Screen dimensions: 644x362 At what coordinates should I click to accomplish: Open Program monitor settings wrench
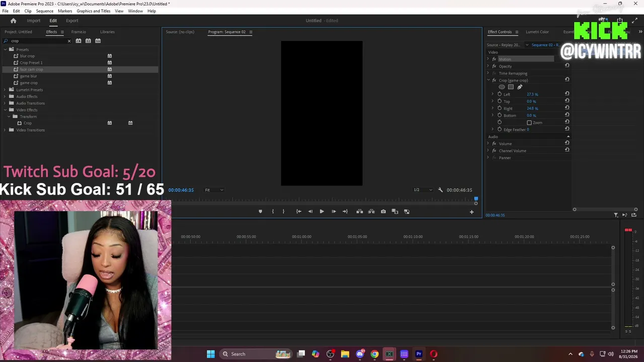point(440,190)
